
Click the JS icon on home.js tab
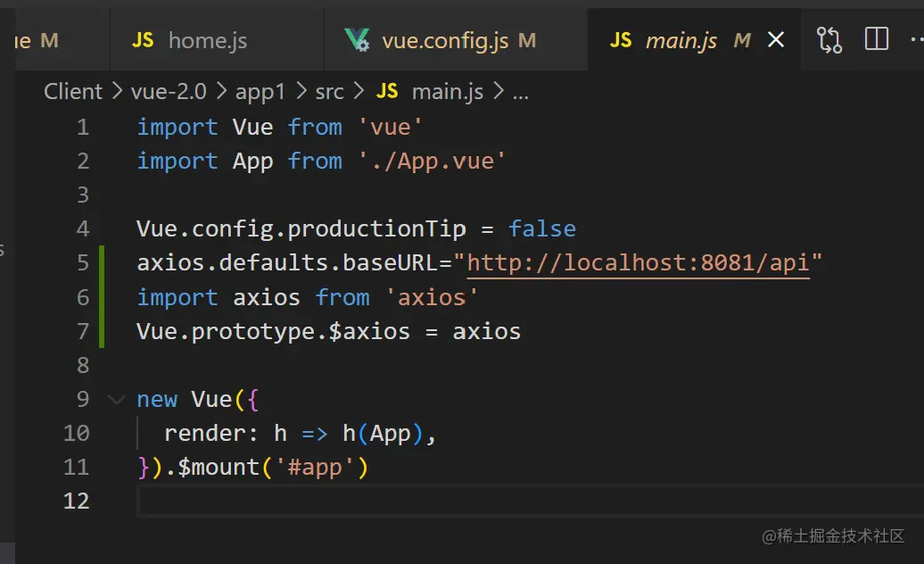[143, 40]
